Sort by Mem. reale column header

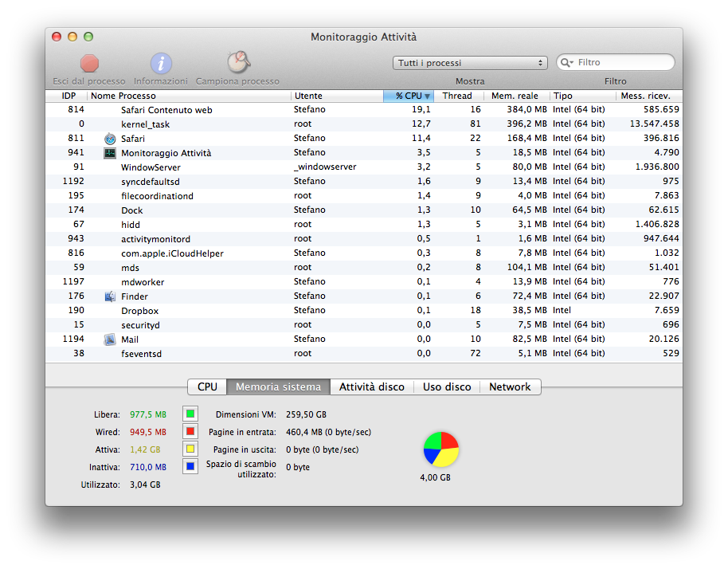coord(517,96)
